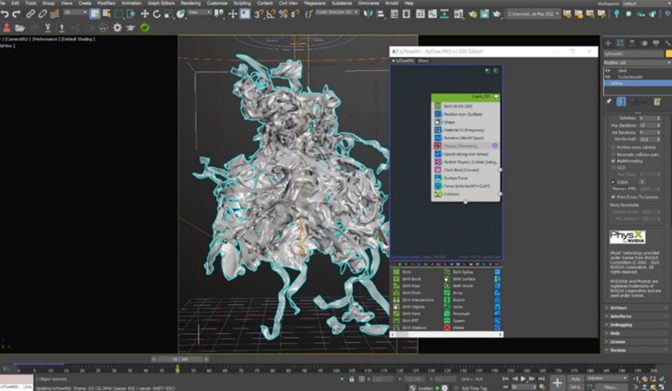Click the time slider frame indicator
The height and width of the screenshot is (391, 672).
(x=180, y=359)
